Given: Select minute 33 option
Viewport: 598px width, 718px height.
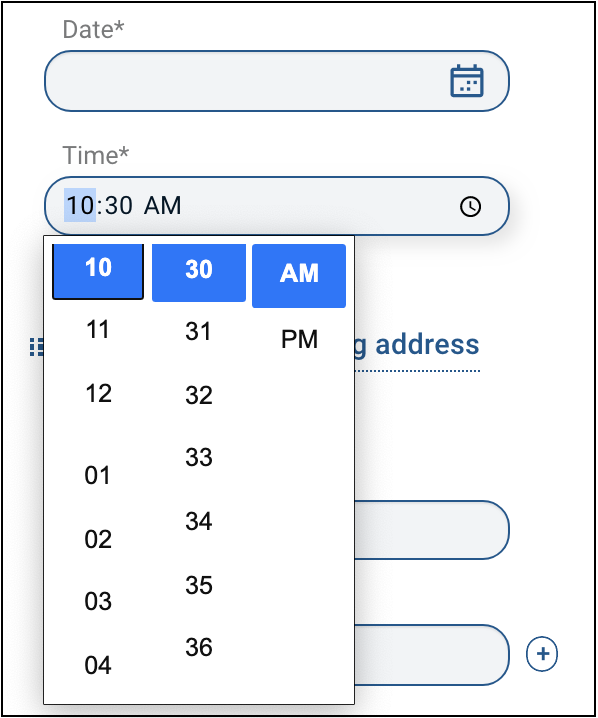Looking at the screenshot, I should tap(199, 457).
